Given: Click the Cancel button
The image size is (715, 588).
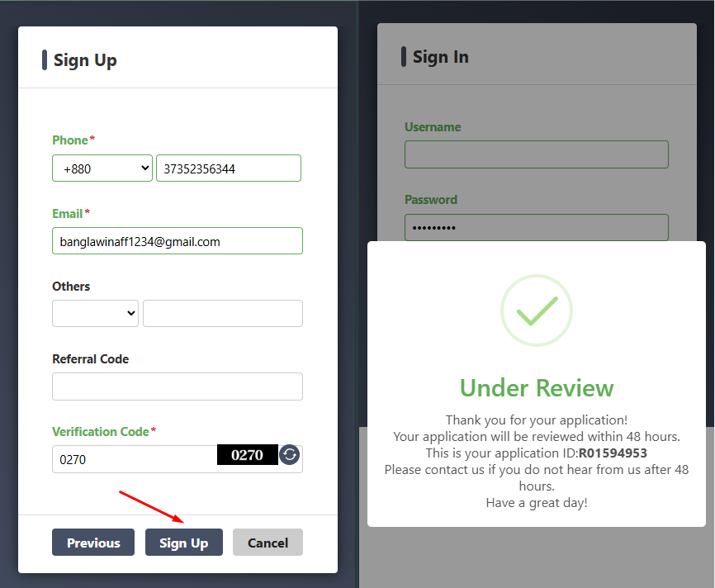Looking at the screenshot, I should (268, 543).
